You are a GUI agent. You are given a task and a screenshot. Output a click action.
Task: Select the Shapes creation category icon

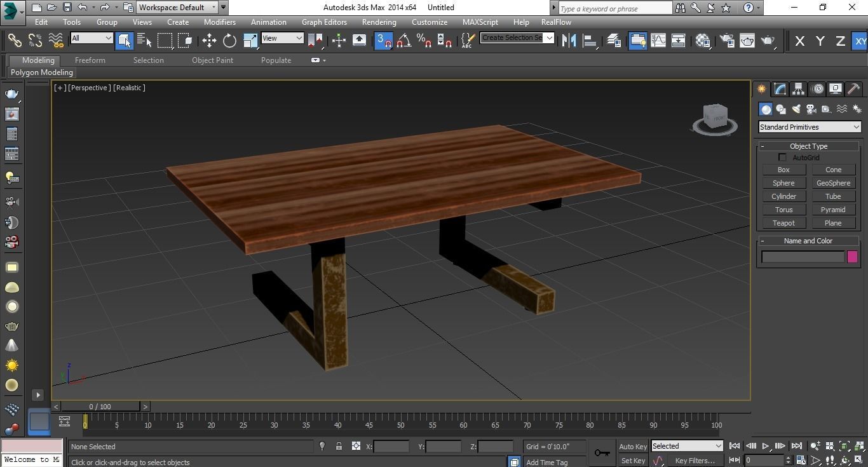[781, 109]
